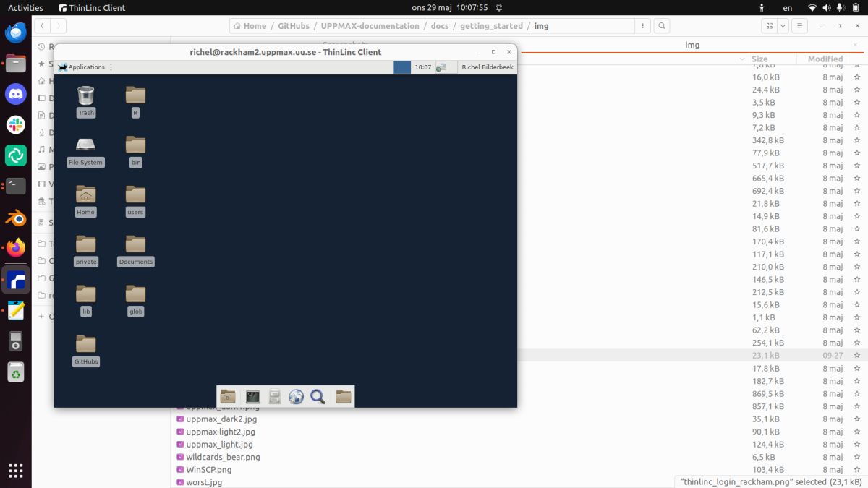Star the 1,1 kB file row
The height and width of the screenshot is (488, 868).
[x=856, y=317]
